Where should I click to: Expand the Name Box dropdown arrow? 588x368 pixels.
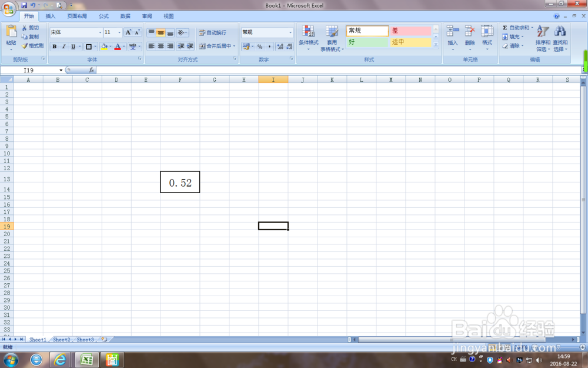click(61, 70)
